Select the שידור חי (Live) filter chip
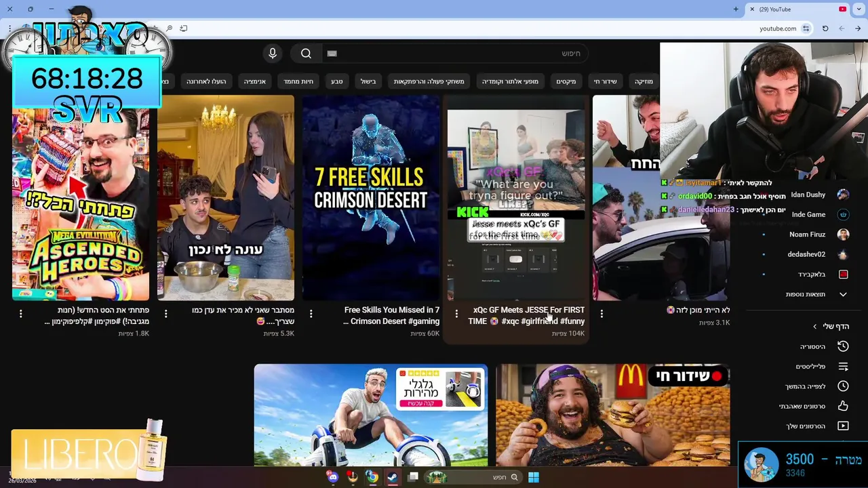Viewport: 868px width, 488px height. tap(606, 81)
